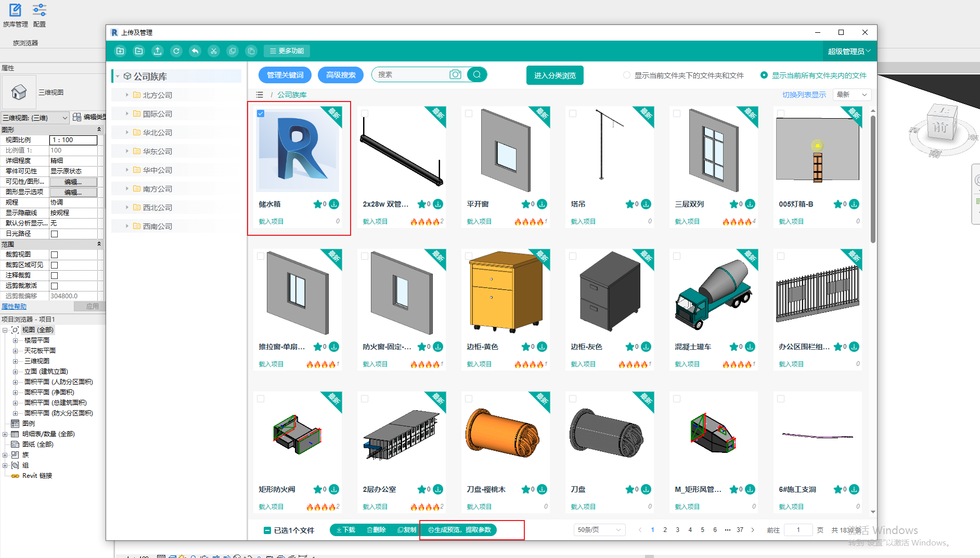Open the 超级管理员 user menu
The width and height of the screenshot is (980, 558).
(x=848, y=52)
